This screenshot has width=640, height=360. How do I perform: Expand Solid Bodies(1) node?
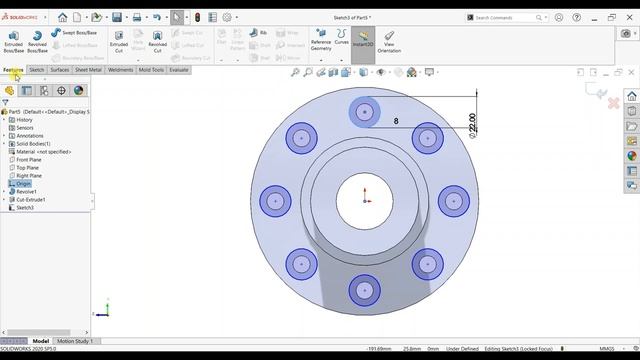(x=4, y=144)
